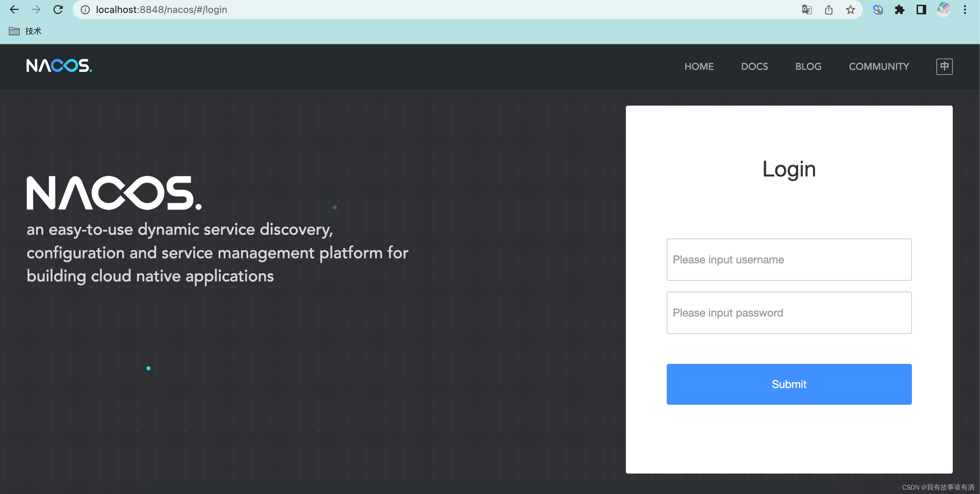The height and width of the screenshot is (494, 980).
Task: Open the Chrome profile avatar
Action: point(943,10)
